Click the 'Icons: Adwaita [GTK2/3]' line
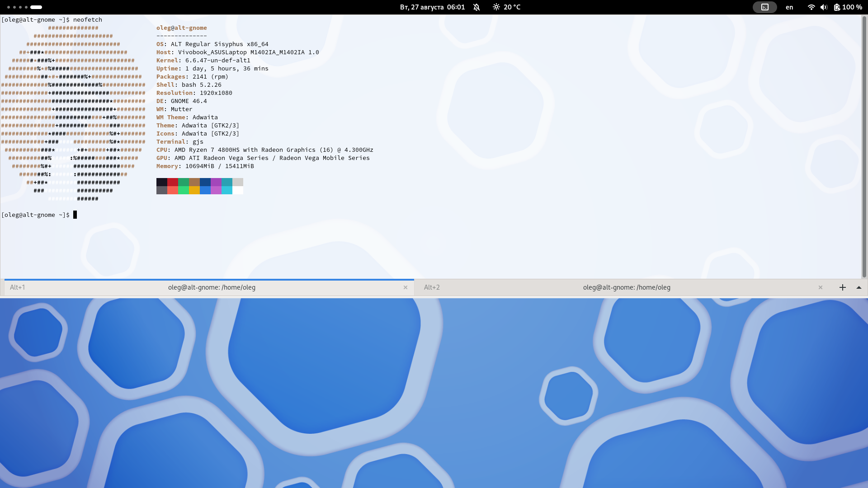The height and width of the screenshot is (488, 868). (198, 134)
